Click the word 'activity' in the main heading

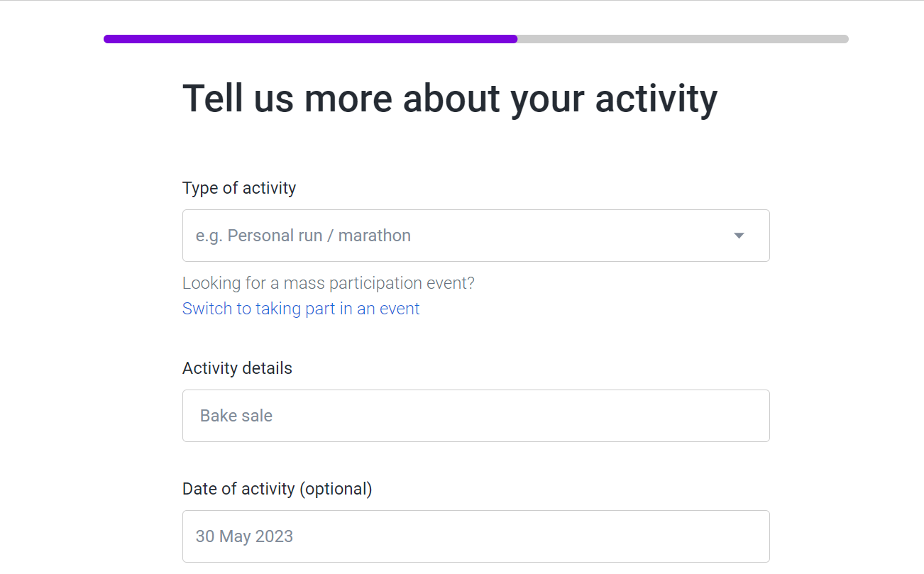(x=656, y=98)
